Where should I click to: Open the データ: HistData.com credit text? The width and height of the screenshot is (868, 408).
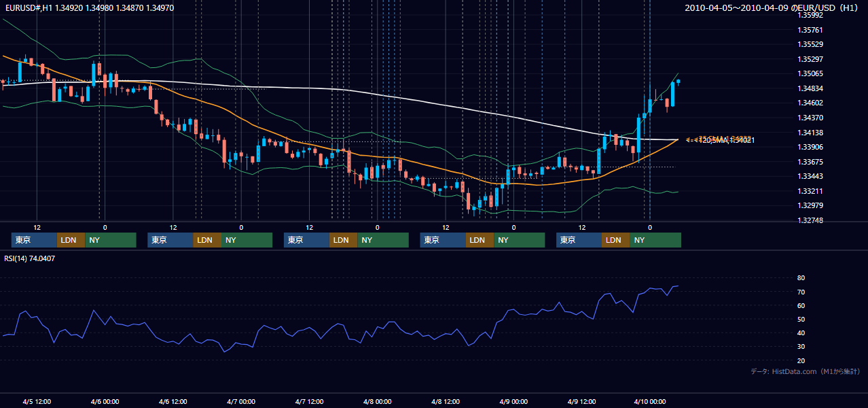point(806,371)
